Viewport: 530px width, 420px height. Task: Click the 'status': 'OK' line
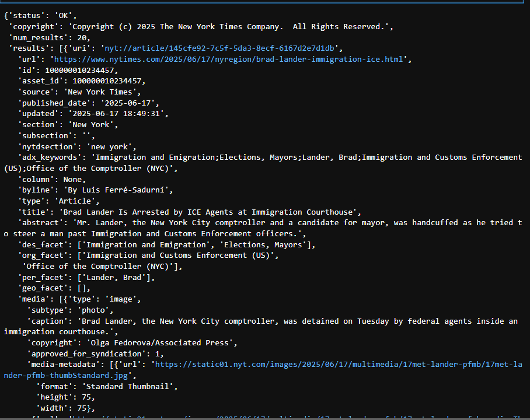pos(40,16)
